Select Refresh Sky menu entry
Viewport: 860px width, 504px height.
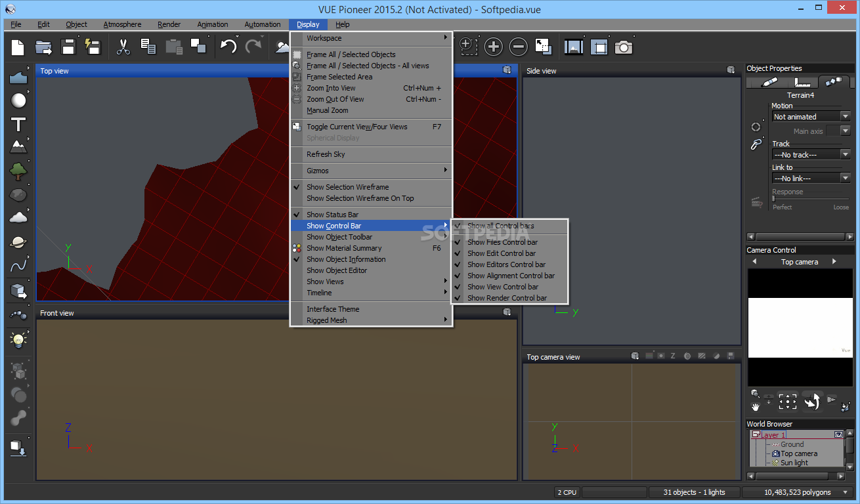pyautogui.click(x=370, y=154)
